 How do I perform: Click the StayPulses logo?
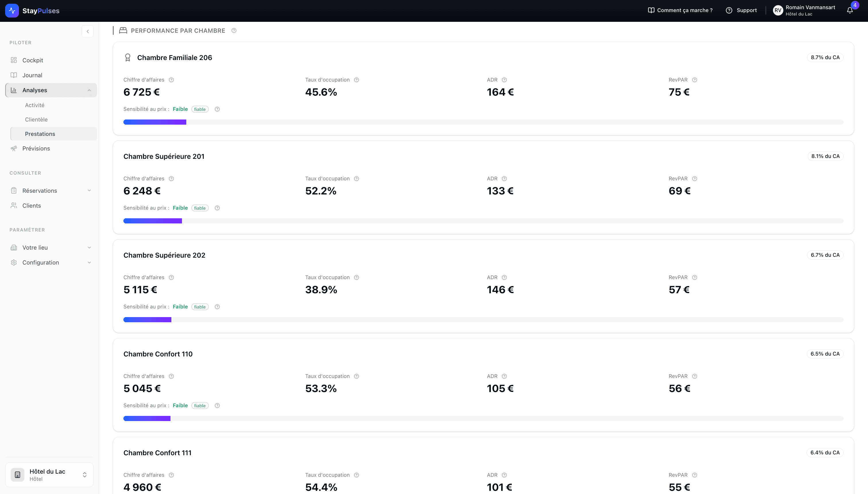[x=32, y=11]
